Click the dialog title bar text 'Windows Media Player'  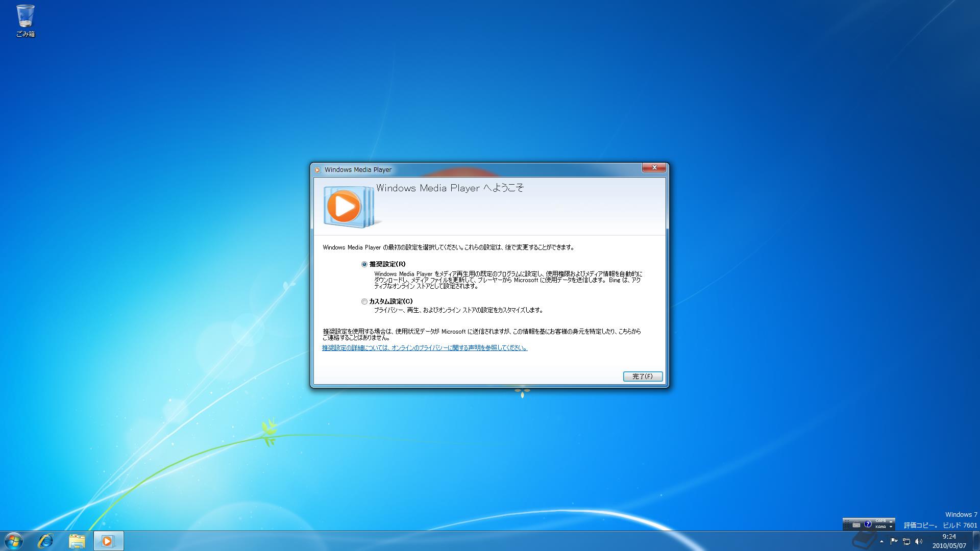point(358,170)
